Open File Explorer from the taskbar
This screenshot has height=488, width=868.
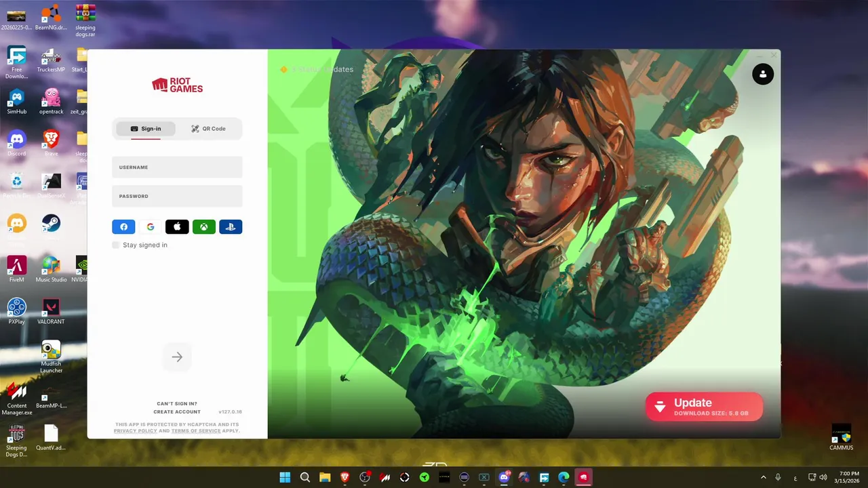pyautogui.click(x=325, y=477)
